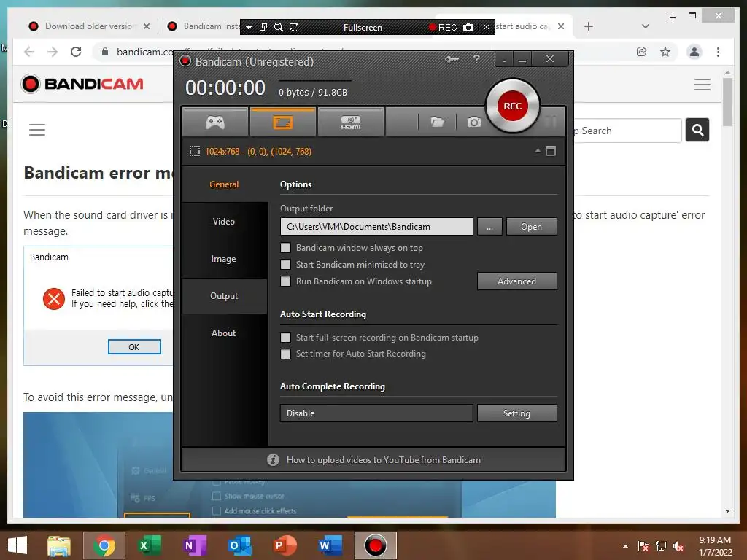The image size is (747, 560).
Task: Open the Video settings tab
Action: (x=224, y=222)
